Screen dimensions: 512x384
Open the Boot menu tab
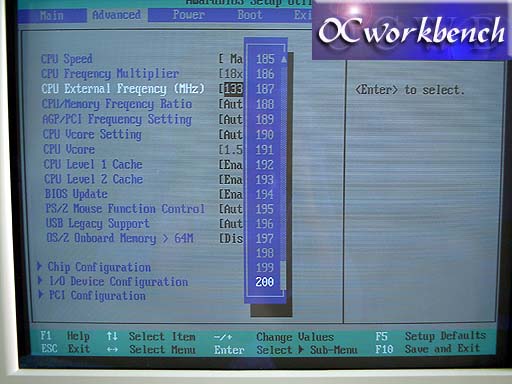(x=250, y=15)
